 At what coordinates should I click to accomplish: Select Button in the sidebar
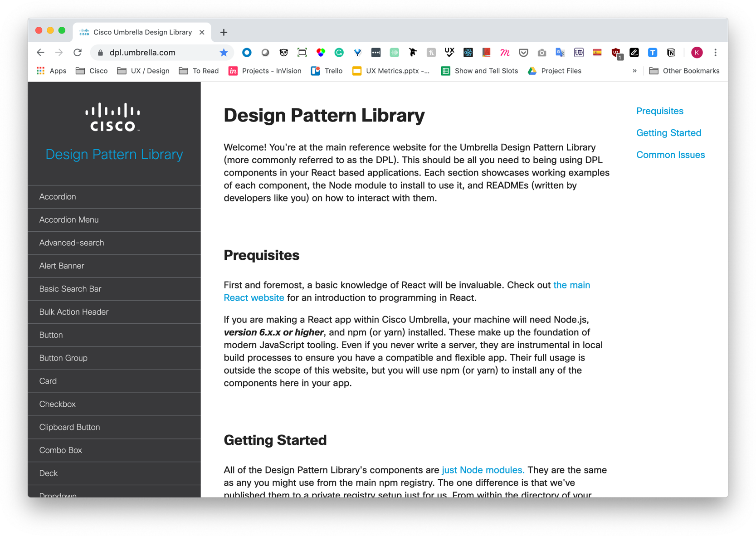[x=114, y=335]
